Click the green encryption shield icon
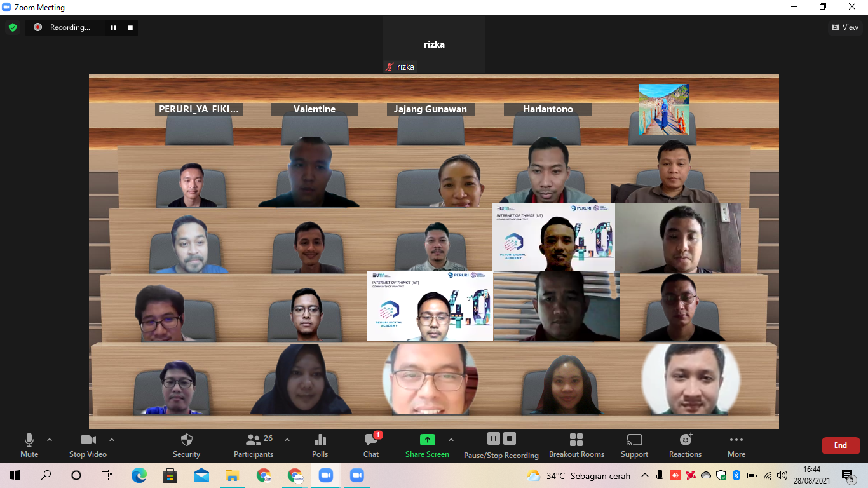The image size is (868, 488). (x=12, y=27)
